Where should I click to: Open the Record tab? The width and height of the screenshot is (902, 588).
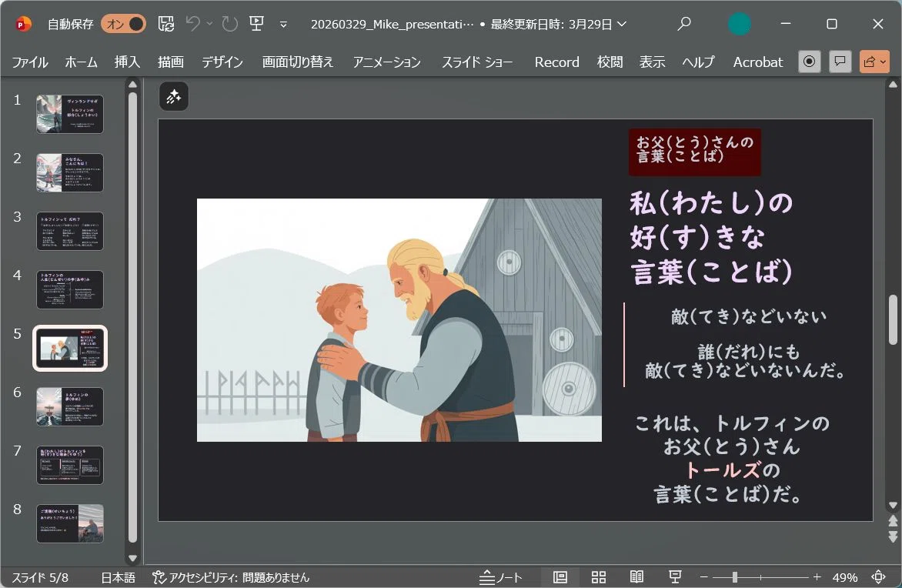[x=557, y=62]
